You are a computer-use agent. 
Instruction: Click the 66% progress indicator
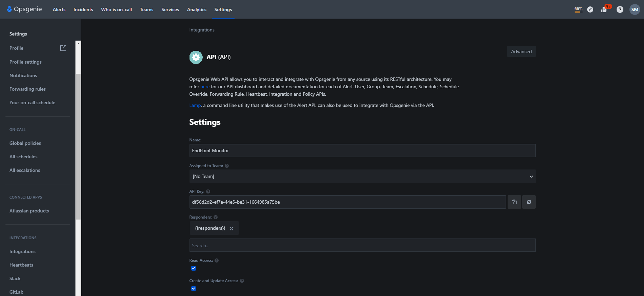pos(578,9)
